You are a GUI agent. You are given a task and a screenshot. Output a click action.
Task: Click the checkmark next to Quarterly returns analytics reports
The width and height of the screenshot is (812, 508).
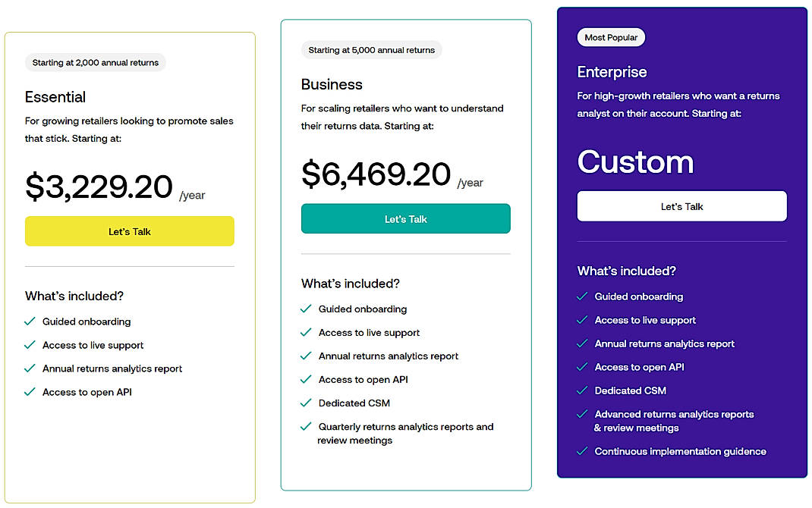point(306,426)
